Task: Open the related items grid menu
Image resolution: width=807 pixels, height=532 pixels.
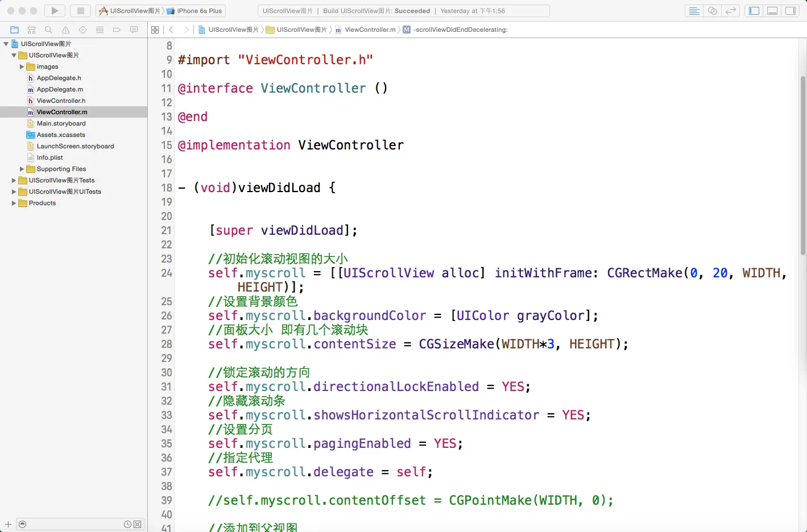Action: (155, 30)
